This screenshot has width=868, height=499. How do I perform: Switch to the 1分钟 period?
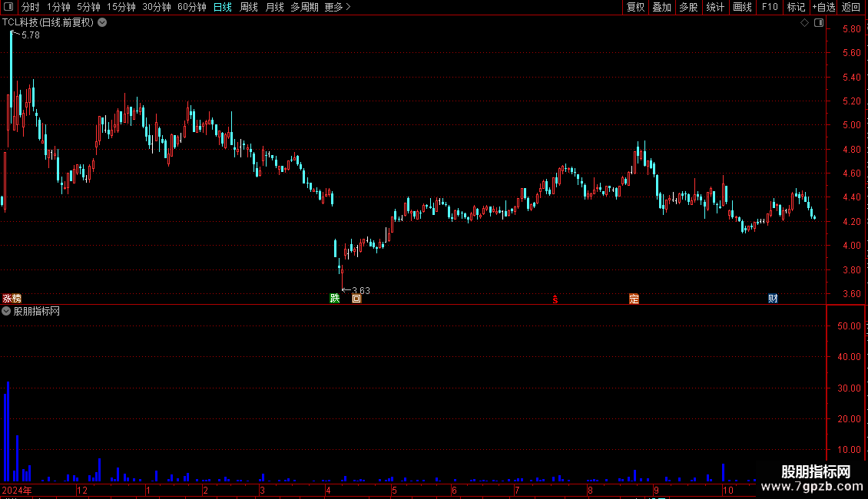click(x=58, y=7)
